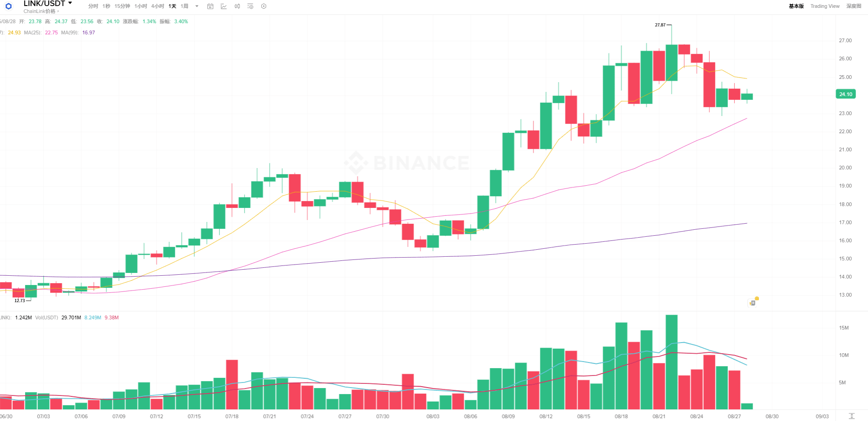Select the 15分钟 time interval

click(x=122, y=6)
